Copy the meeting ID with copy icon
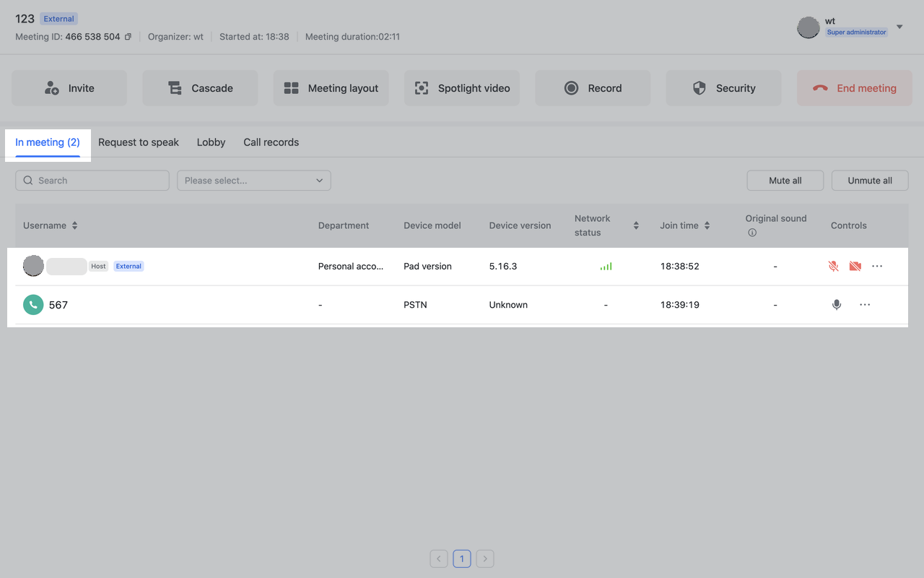 click(128, 37)
